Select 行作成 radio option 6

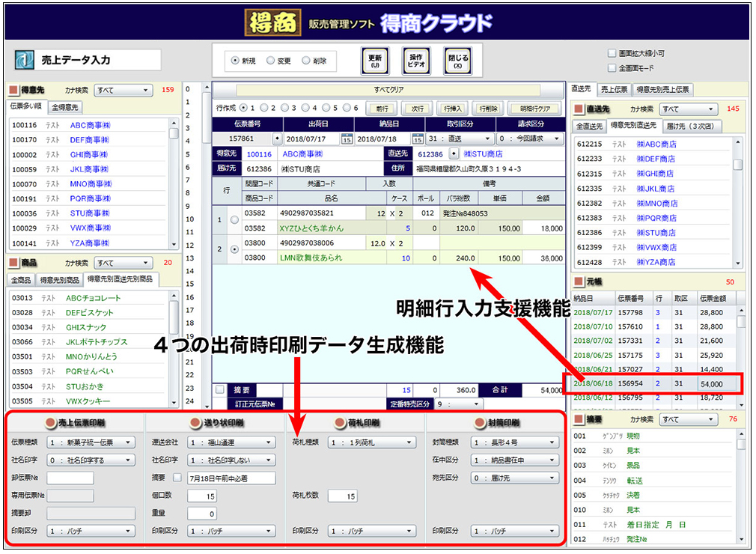(x=347, y=108)
